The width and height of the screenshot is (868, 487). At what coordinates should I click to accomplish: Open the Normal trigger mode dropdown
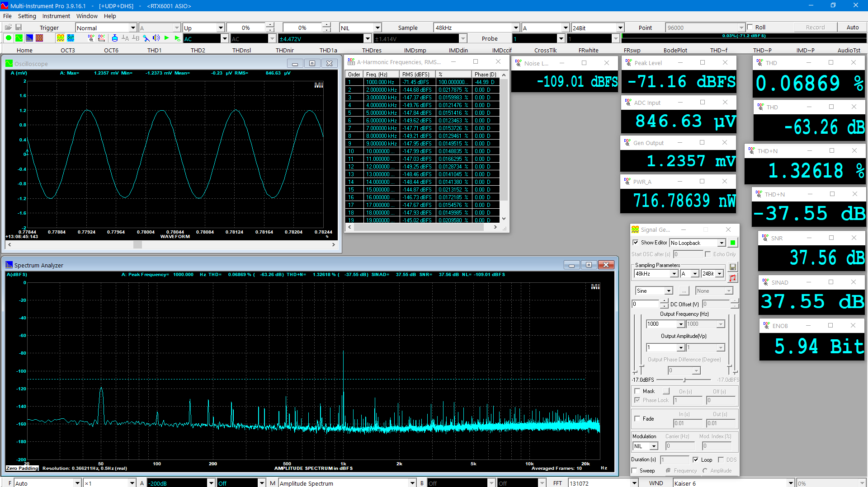point(132,28)
